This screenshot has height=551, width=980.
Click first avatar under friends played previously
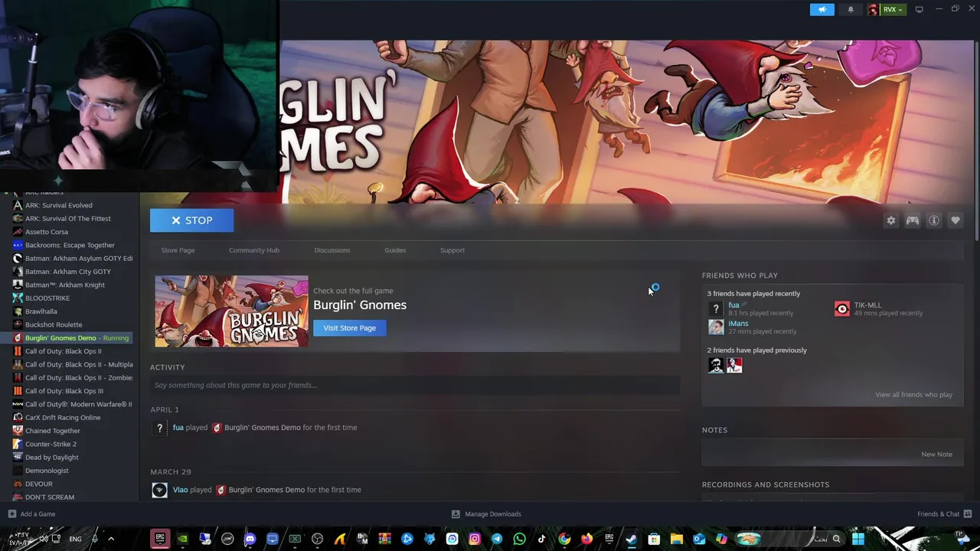tap(716, 366)
